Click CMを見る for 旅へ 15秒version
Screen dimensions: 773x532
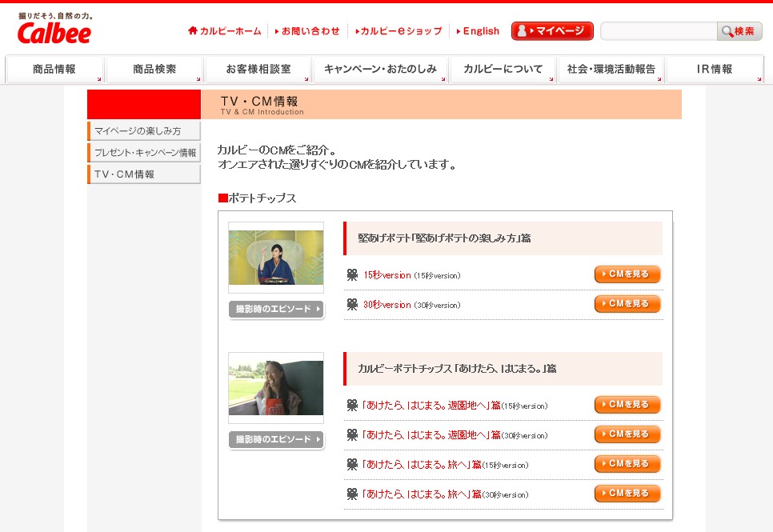627,463
